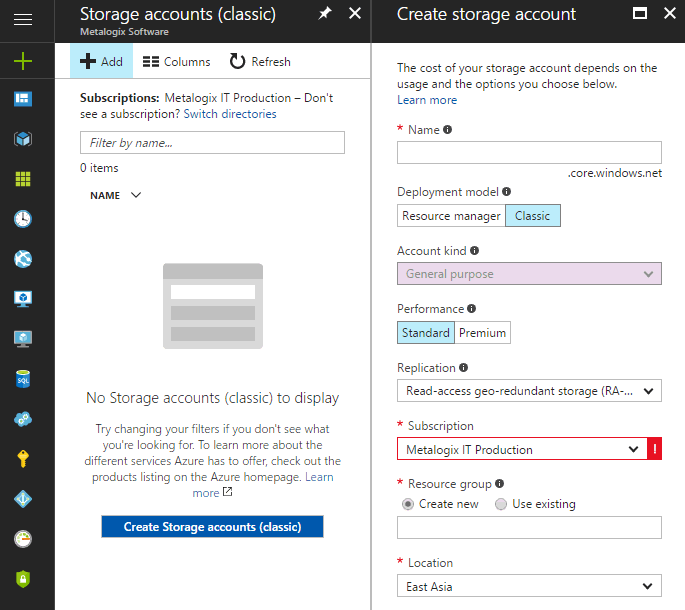Open Cloud services gear-cloud icon
Screen dimensions: 685x610
23,419
